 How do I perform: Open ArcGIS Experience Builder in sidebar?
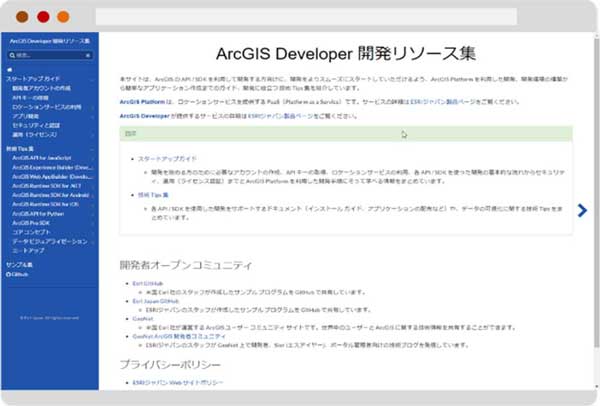[48, 166]
